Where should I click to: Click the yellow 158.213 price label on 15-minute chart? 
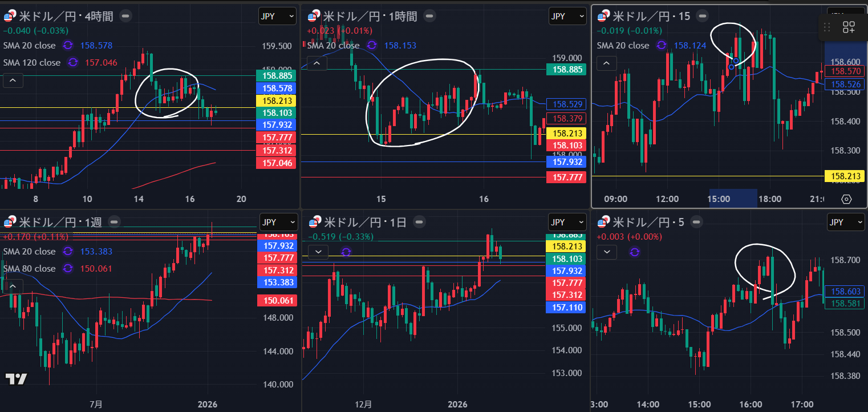(846, 176)
